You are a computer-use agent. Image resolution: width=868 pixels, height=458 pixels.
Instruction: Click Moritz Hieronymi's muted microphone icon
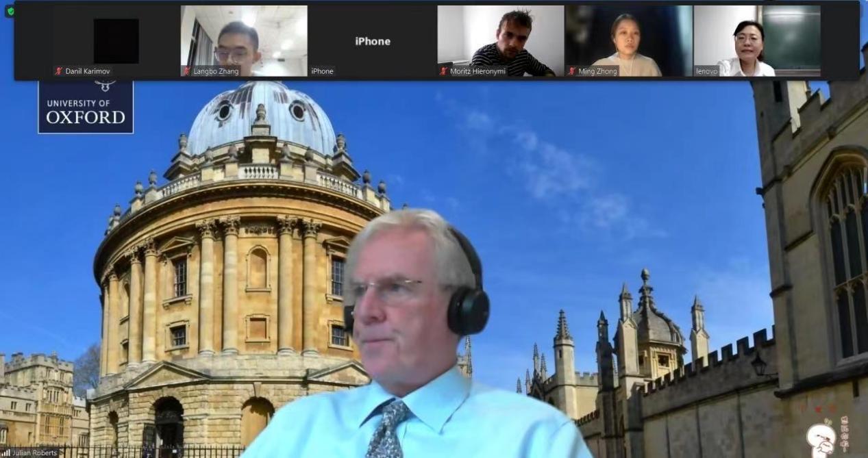click(443, 71)
